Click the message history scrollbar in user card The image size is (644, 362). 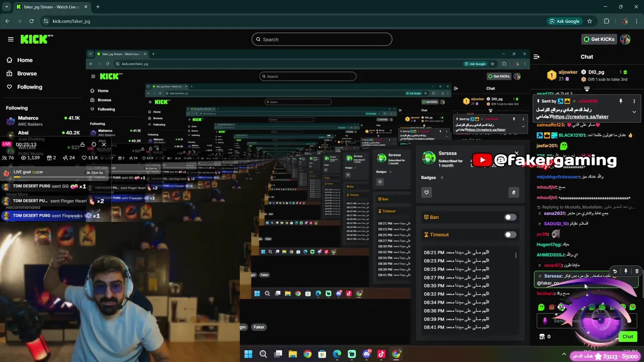[516, 255]
